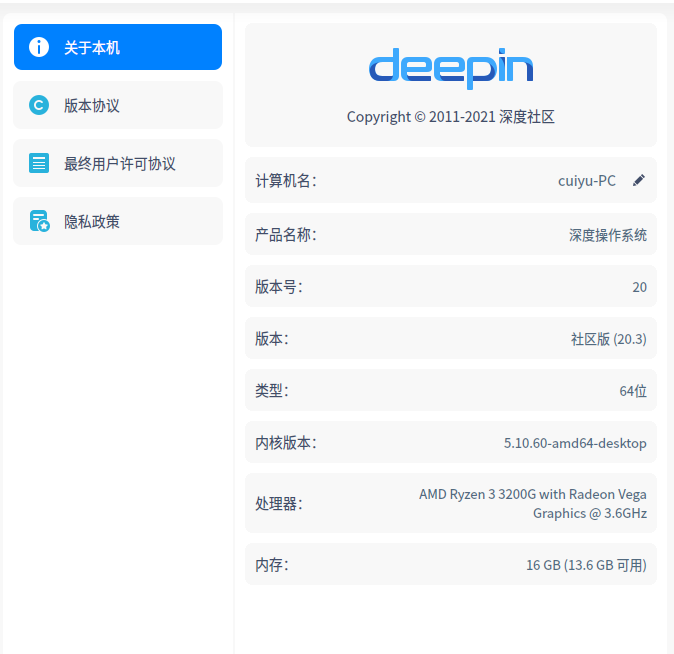The width and height of the screenshot is (674, 654).
Task: Click memory value 16 GB (13.6 GB 可用)
Action: [x=587, y=565]
